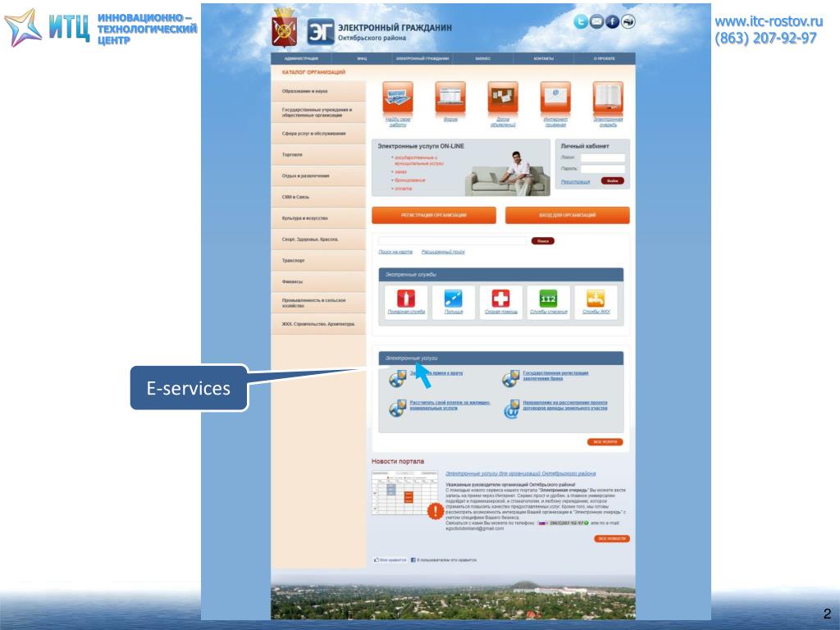Select 'СМИ и Связь' catalog category
The image size is (840, 630).
point(318,197)
